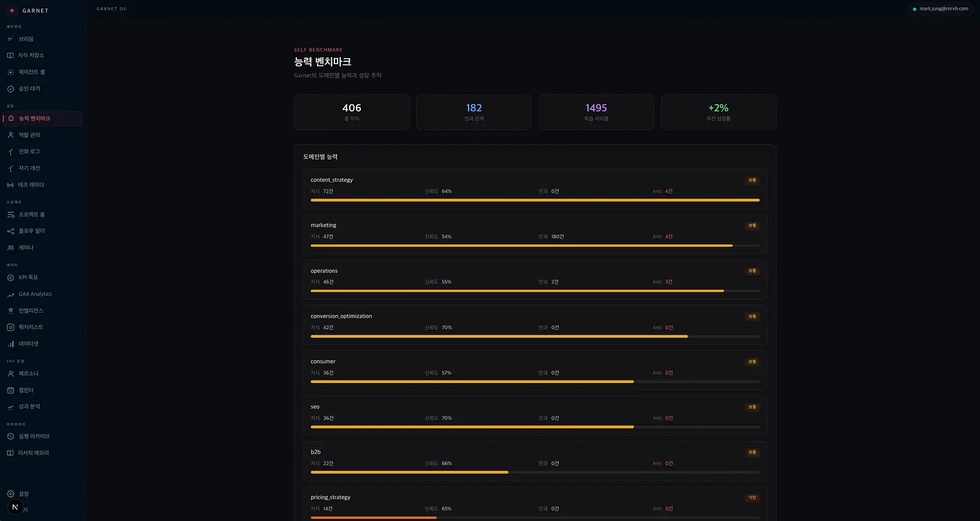Click the marketing domain progress bar
Image resolution: width=980 pixels, height=521 pixels.
[x=535, y=246]
